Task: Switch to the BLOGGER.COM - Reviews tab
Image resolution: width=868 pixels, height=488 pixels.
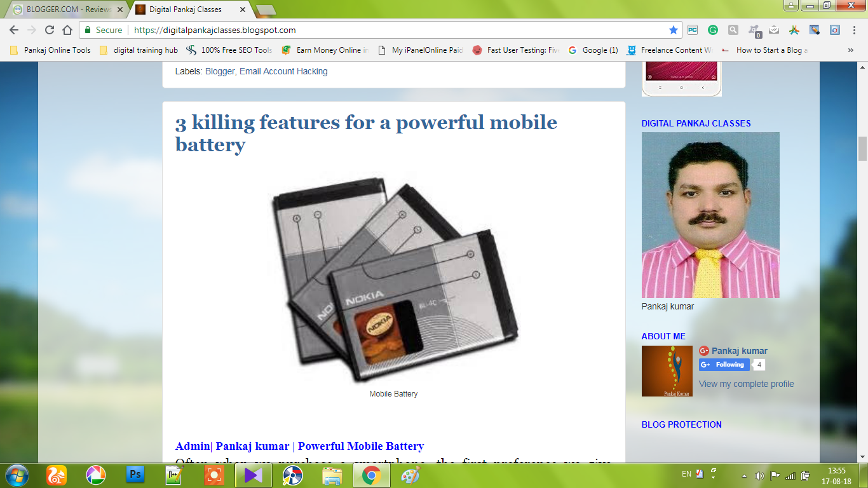Action: [67, 10]
